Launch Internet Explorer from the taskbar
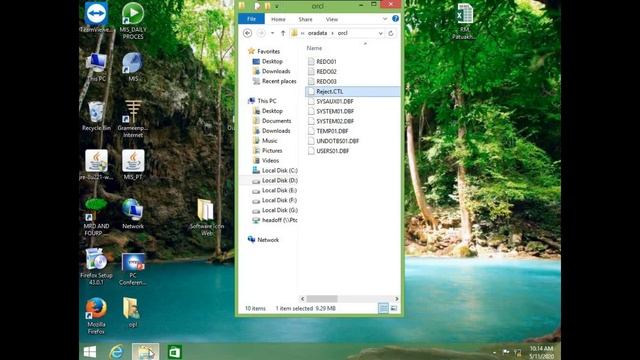Viewport: 640px width, 360px height. click(x=116, y=352)
